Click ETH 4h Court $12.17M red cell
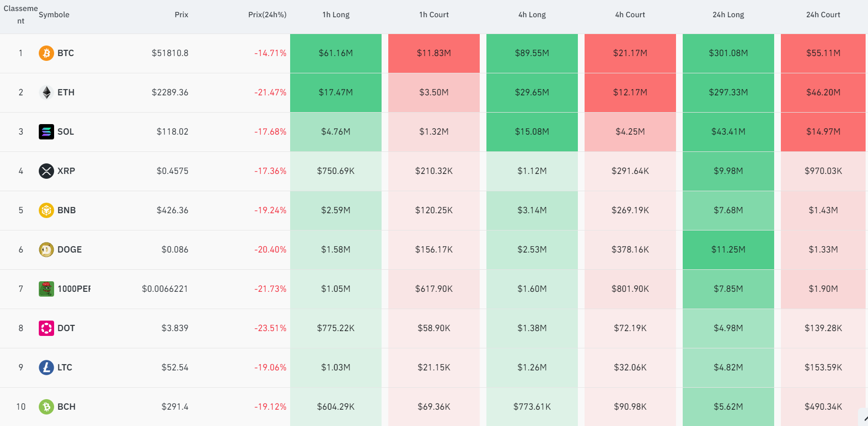Viewport: 868px width, 426px height. (630, 92)
